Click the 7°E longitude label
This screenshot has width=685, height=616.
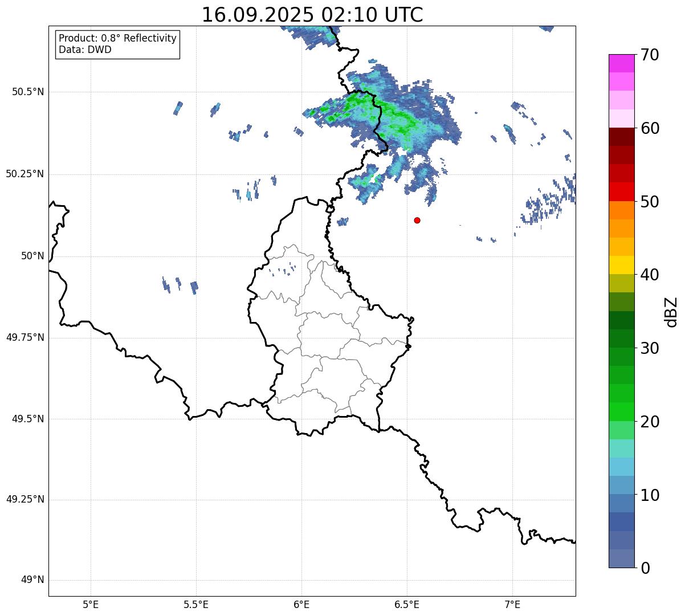(512, 604)
